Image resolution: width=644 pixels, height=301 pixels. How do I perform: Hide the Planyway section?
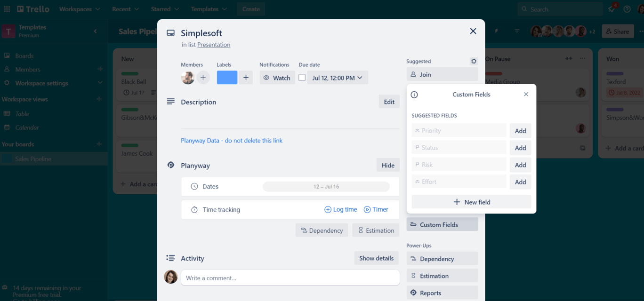[388, 165]
